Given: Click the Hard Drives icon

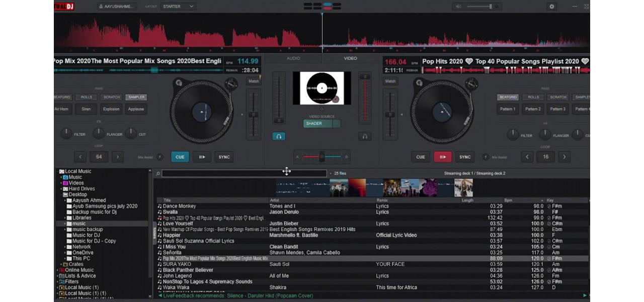Looking at the screenshot, I should 65,189.
